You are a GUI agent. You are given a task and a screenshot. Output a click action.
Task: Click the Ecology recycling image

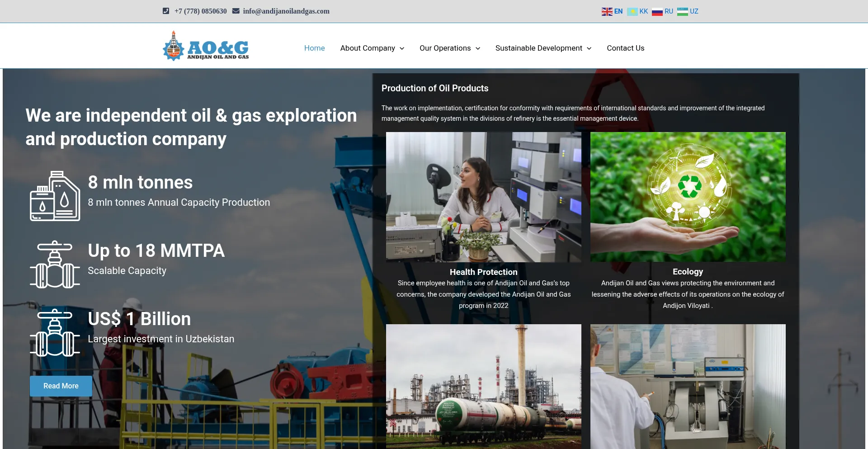tap(687, 197)
